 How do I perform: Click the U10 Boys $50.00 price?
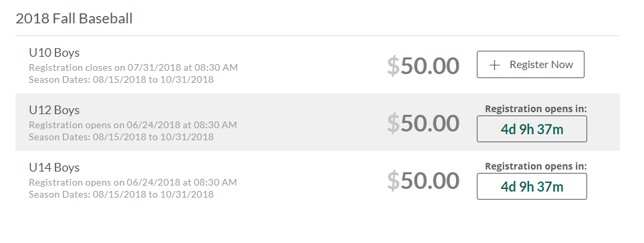point(423,65)
